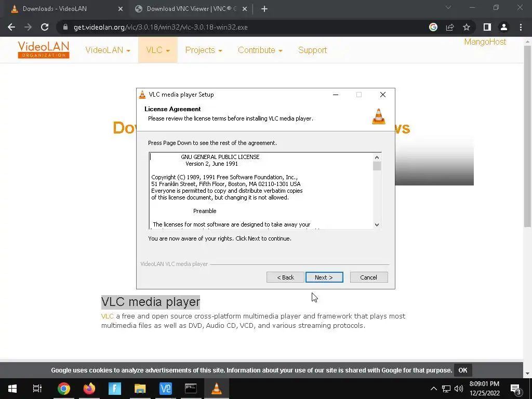Expand the Contribute navigation menu

[260, 50]
